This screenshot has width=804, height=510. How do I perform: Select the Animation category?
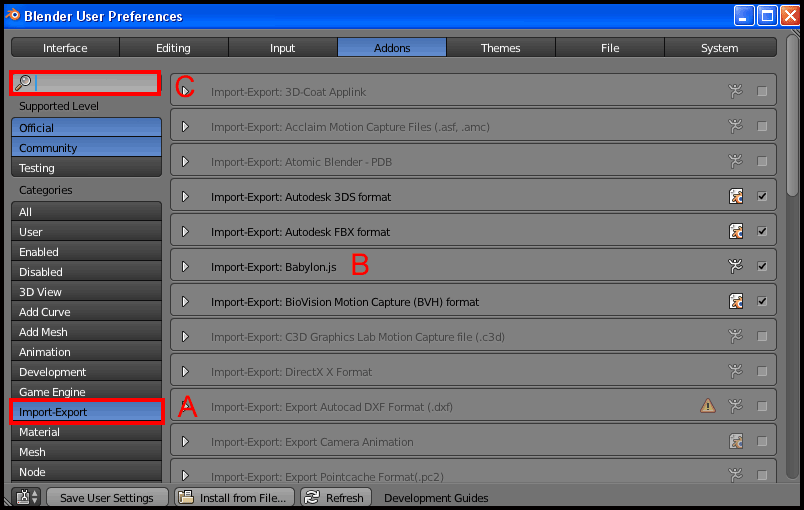[x=86, y=352]
